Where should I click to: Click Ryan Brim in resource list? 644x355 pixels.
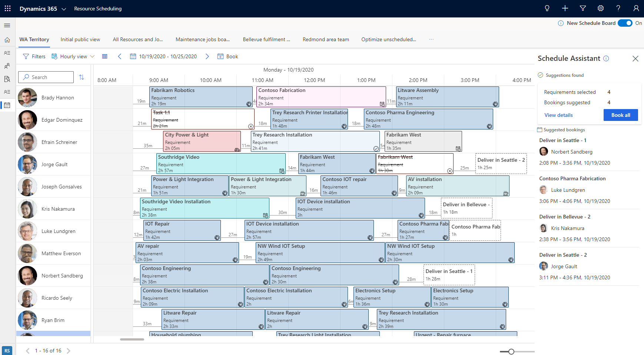pyautogui.click(x=53, y=320)
